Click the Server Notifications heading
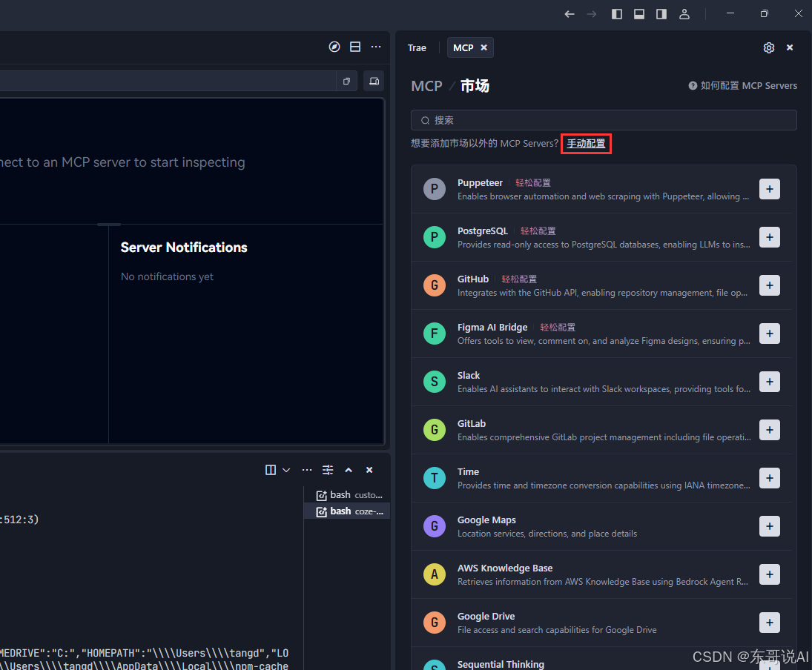812x670 pixels. point(184,248)
